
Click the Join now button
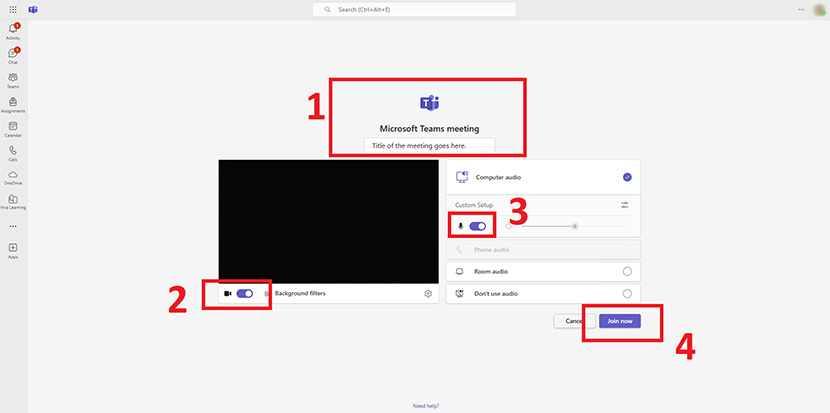(x=619, y=321)
